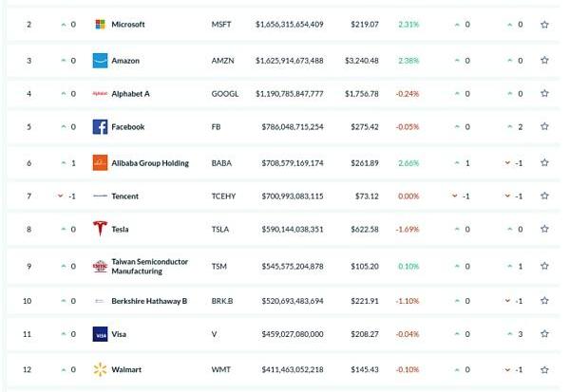
Task: Click the Microsoft logo icon
Action: click(x=100, y=24)
